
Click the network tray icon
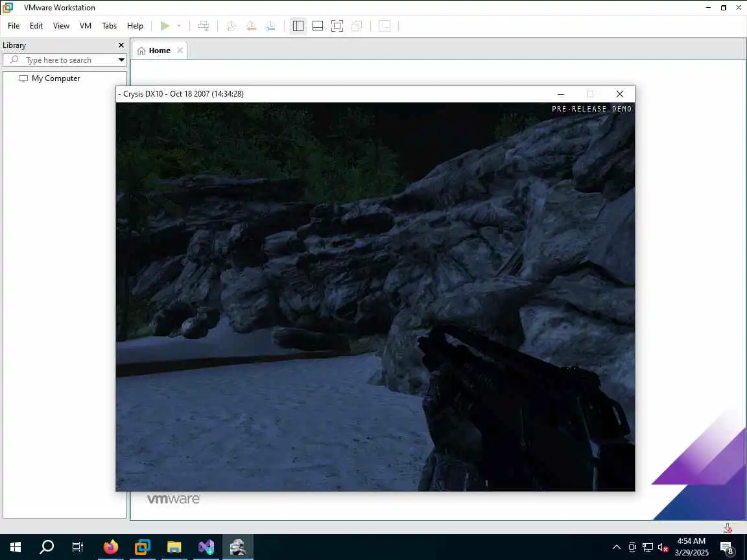click(x=648, y=547)
